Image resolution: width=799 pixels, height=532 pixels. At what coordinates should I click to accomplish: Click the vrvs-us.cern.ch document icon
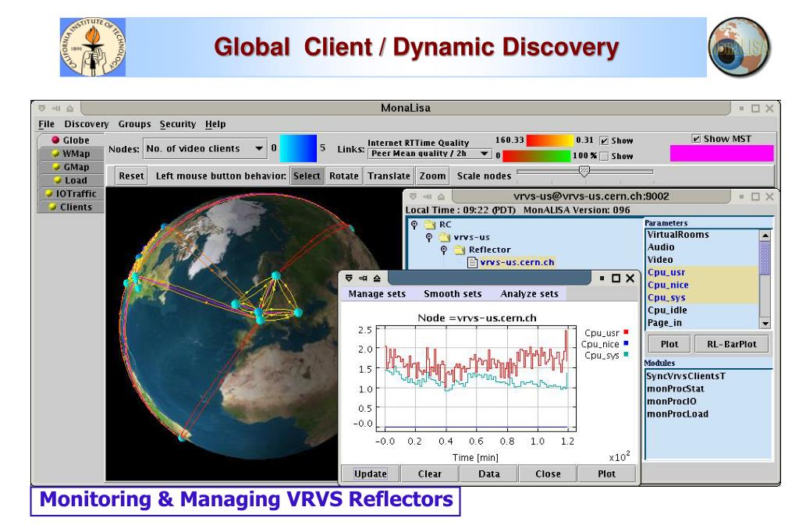pyautogui.click(x=472, y=262)
